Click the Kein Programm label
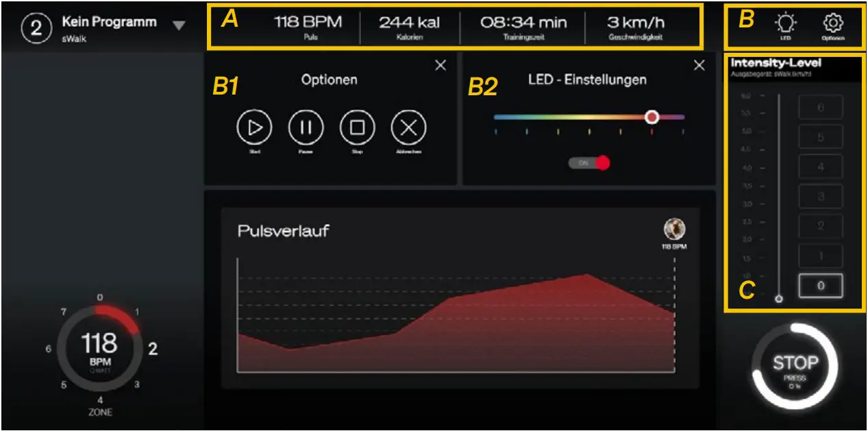The image size is (868, 431). (x=109, y=21)
